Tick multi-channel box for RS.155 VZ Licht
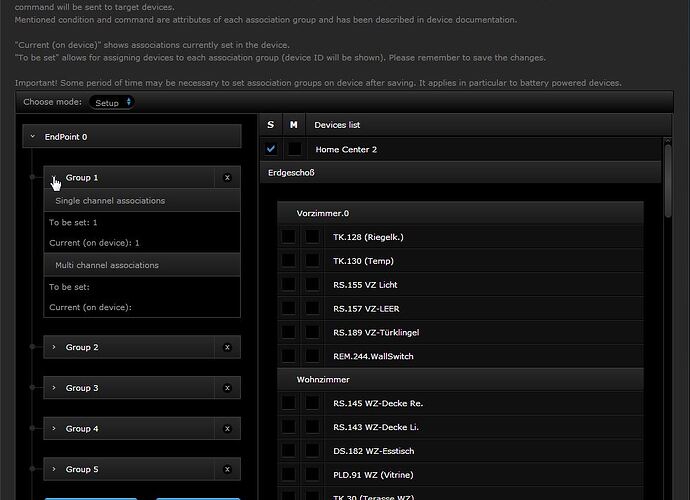The width and height of the screenshot is (690, 500). (x=312, y=285)
